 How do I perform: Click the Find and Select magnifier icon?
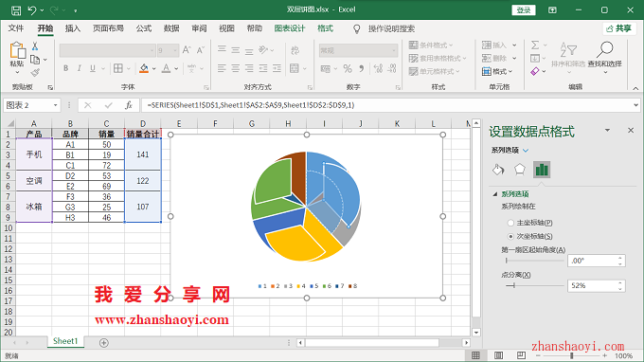coord(604,49)
